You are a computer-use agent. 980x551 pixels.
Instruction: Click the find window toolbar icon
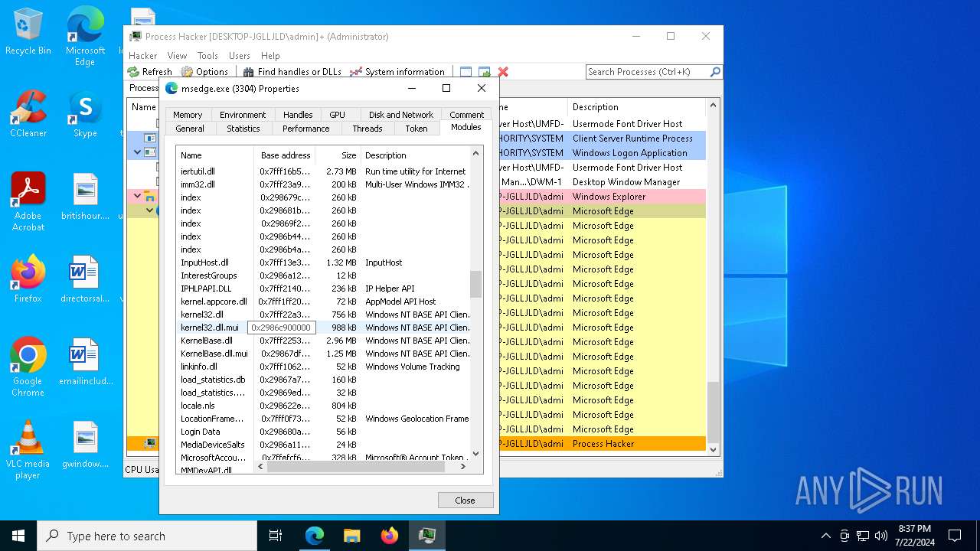coord(465,72)
